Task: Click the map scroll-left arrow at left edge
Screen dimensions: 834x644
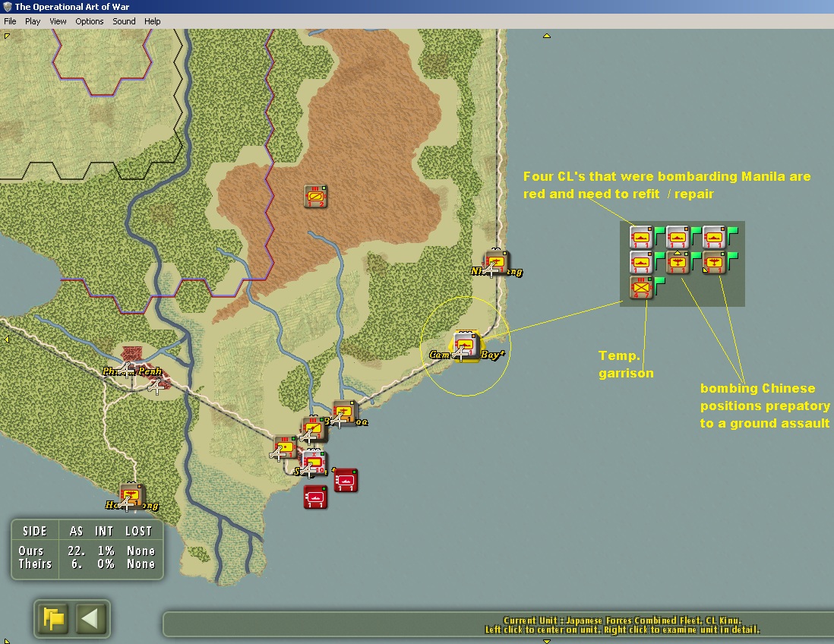Action: 6,339
